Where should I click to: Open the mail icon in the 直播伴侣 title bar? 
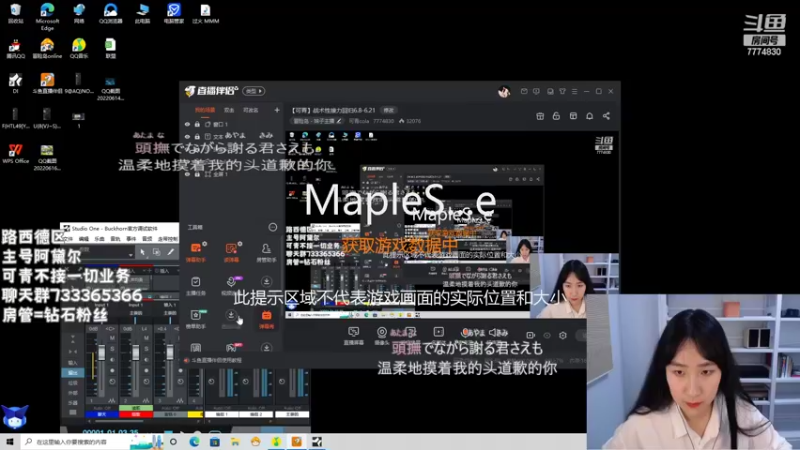[524, 91]
